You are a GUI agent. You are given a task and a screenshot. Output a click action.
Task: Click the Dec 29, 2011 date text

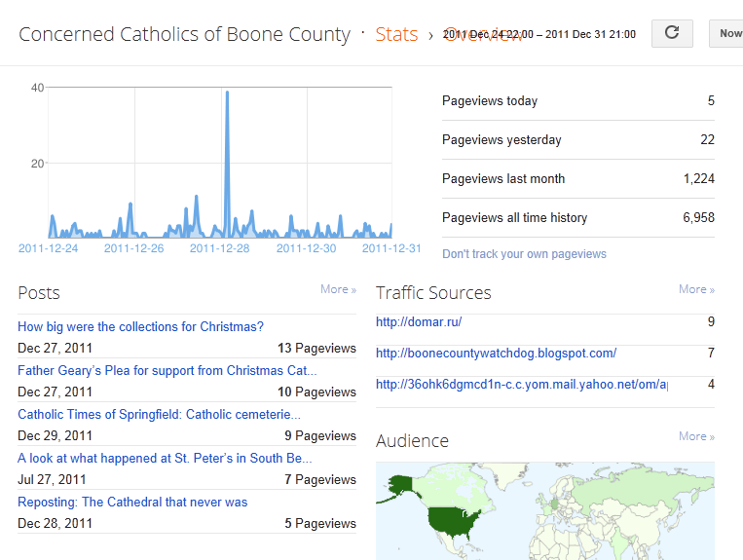pos(55,436)
